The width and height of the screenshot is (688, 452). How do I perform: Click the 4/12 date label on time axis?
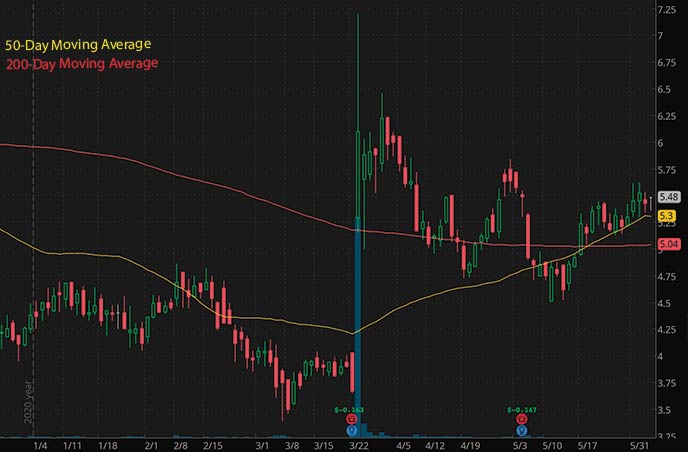(435, 446)
